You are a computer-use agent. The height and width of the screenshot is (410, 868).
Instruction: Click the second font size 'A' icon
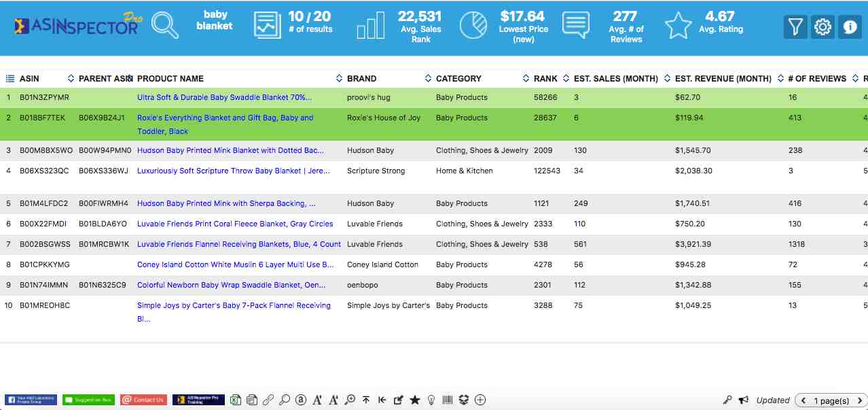(x=333, y=400)
